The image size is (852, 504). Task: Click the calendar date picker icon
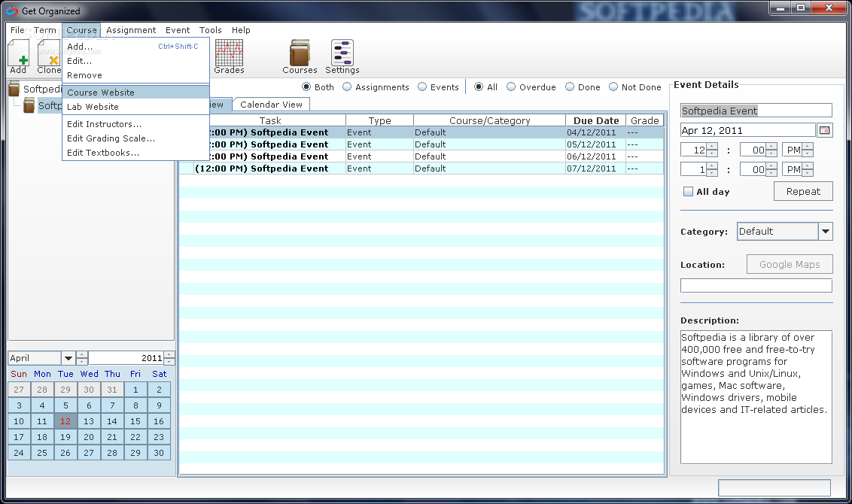825,130
